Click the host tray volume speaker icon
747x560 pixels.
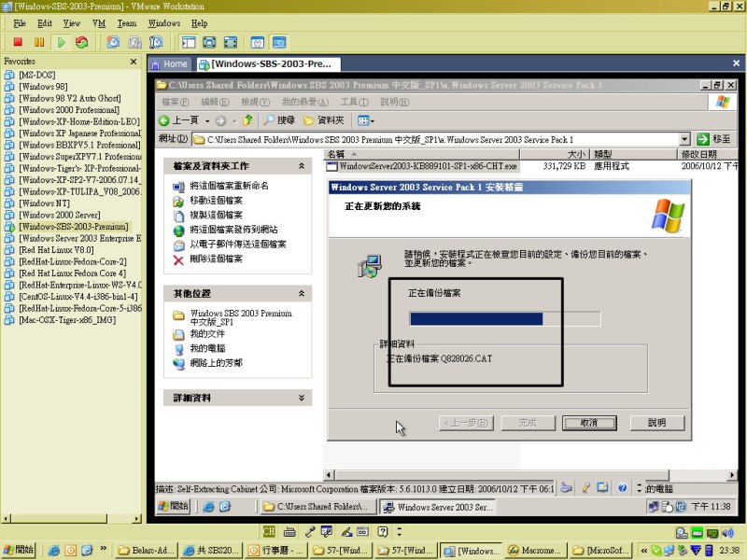click(x=727, y=532)
